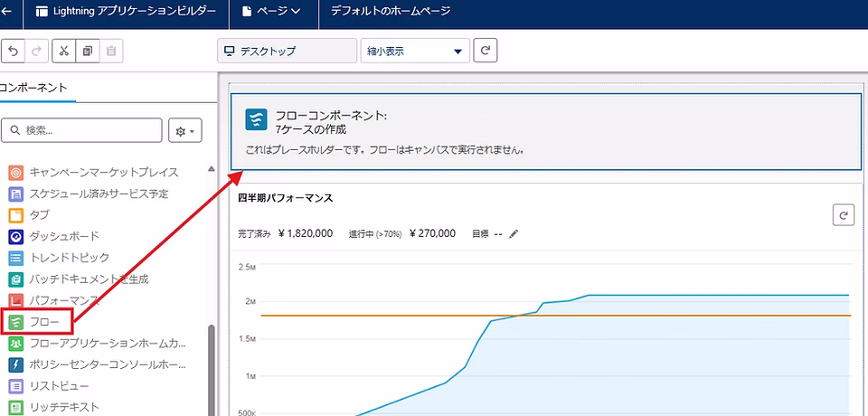Select the タブ component
868x416 pixels.
(x=31, y=214)
